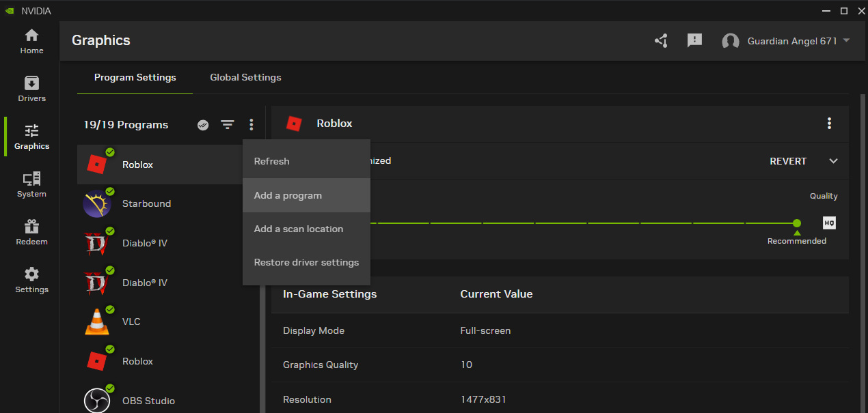Click the Display Mode label
Image resolution: width=868 pixels, height=413 pixels.
(x=314, y=330)
